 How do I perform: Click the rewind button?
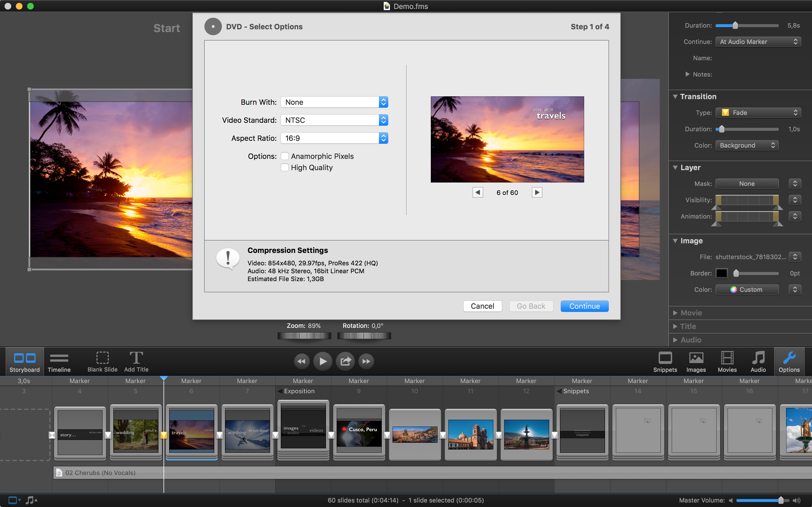click(x=301, y=361)
